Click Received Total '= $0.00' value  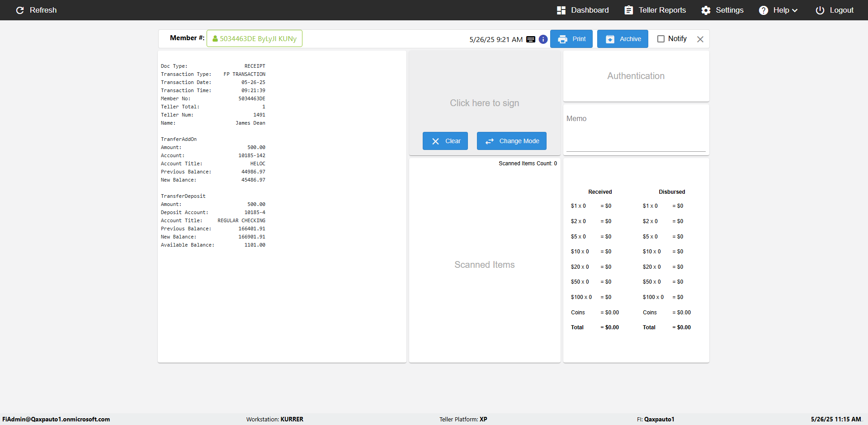(x=609, y=327)
